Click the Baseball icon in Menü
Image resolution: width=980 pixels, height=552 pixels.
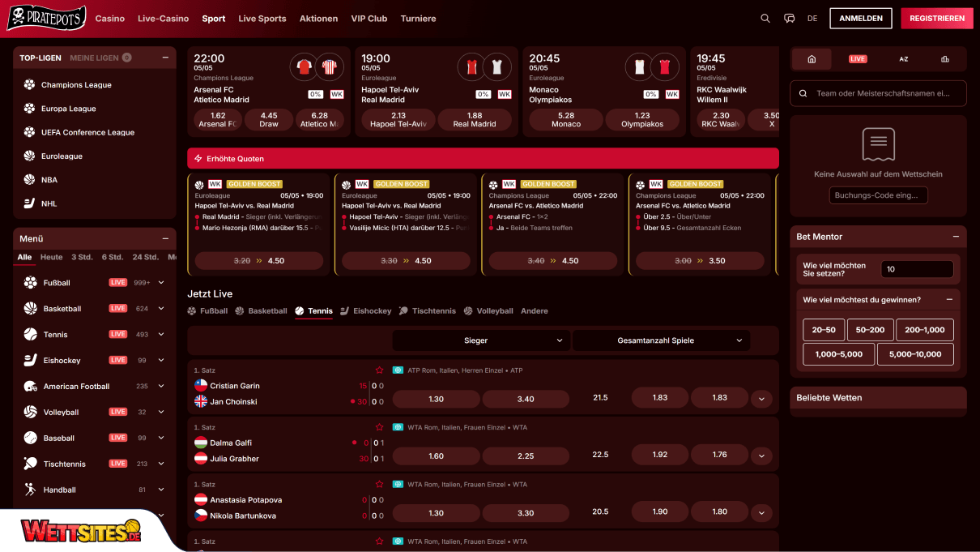coord(30,438)
